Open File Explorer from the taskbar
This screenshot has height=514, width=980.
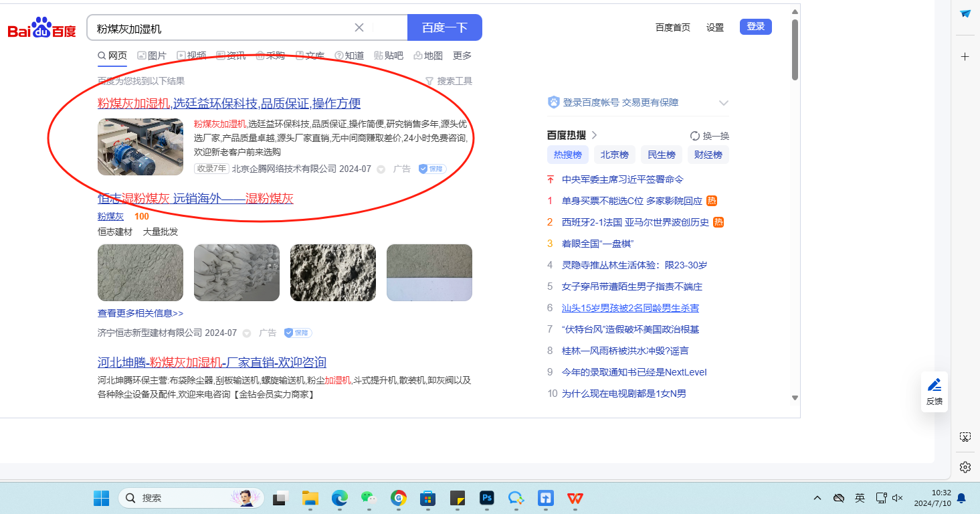pyautogui.click(x=310, y=498)
